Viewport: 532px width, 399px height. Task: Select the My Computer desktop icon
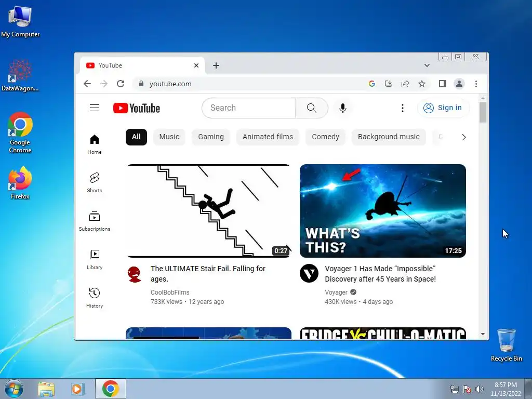(20, 21)
